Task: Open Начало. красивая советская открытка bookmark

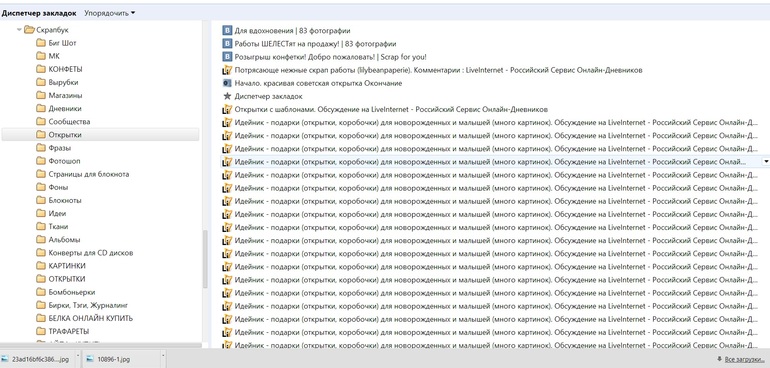Action: pos(318,83)
